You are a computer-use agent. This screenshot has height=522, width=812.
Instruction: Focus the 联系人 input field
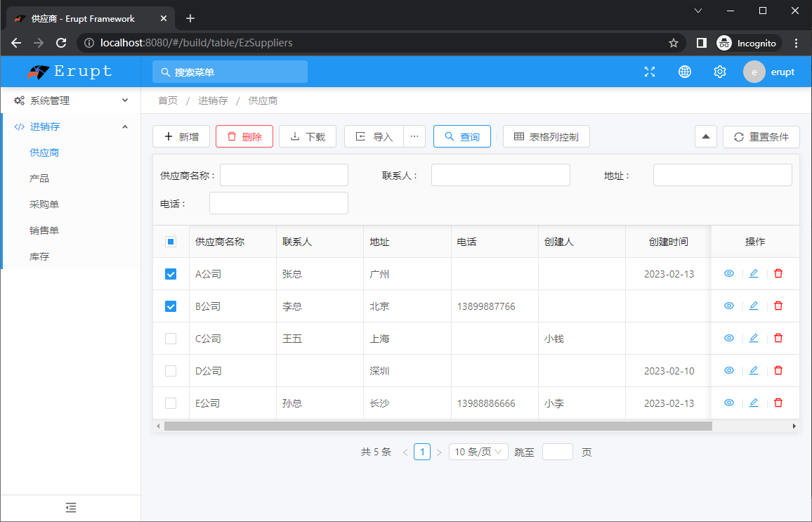501,175
